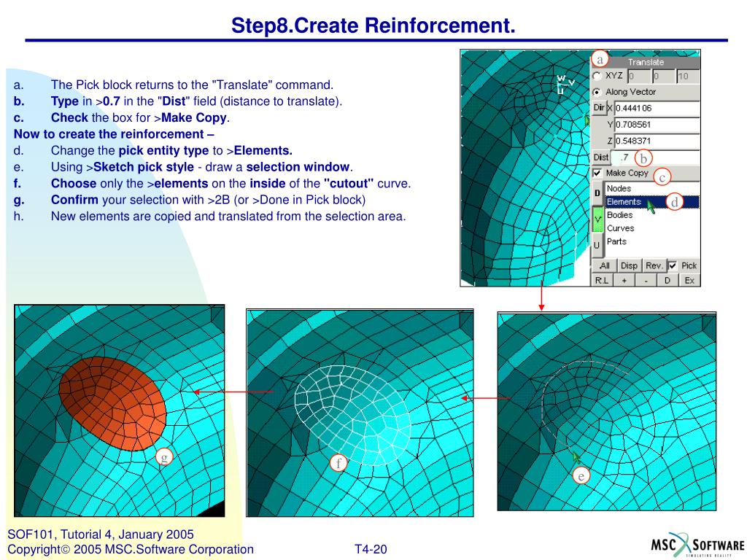Image resolution: width=747 pixels, height=560 pixels.
Task: Click 'SOF101, Tutorial 4, January 2005' footer text
Action: click(x=101, y=534)
